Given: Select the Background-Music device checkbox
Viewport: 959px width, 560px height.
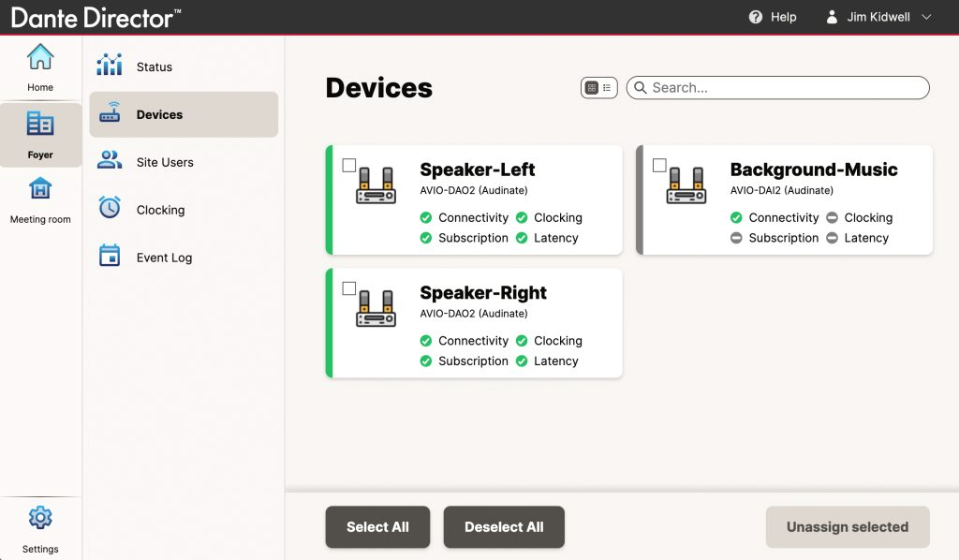Looking at the screenshot, I should click(x=657, y=165).
